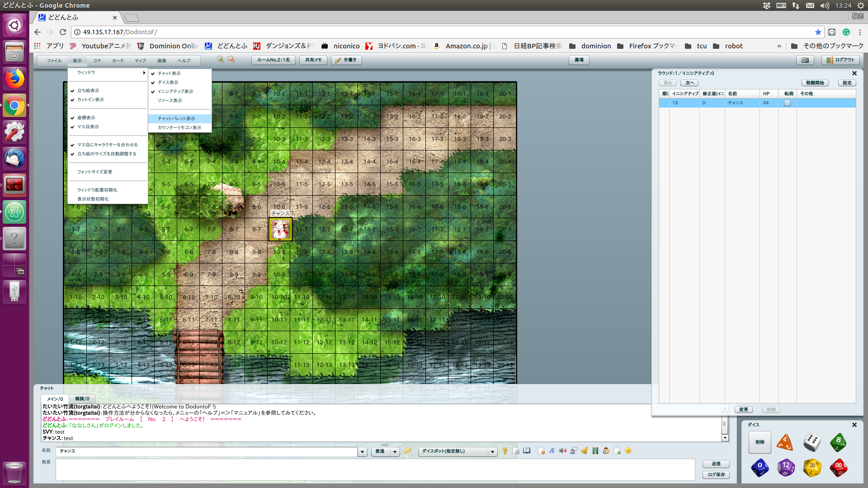The height and width of the screenshot is (488, 868).
Task: Click the speaker sound icon in chat toolbar
Action: coord(562,451)
